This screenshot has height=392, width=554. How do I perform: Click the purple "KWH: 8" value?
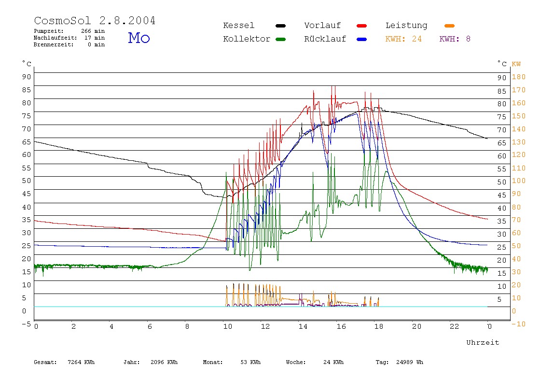pyautogui.click(x=455, y=39)
